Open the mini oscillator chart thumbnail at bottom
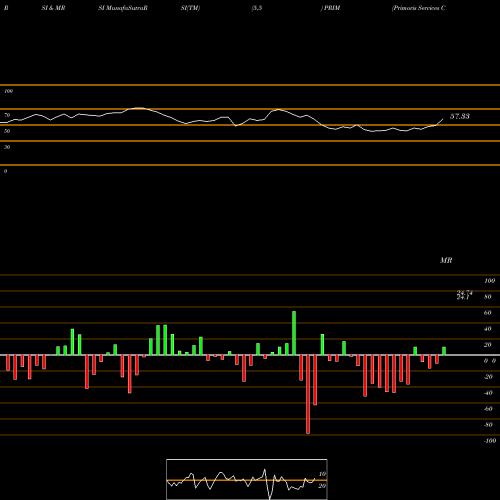500x500 pixels. coord(247,479)
